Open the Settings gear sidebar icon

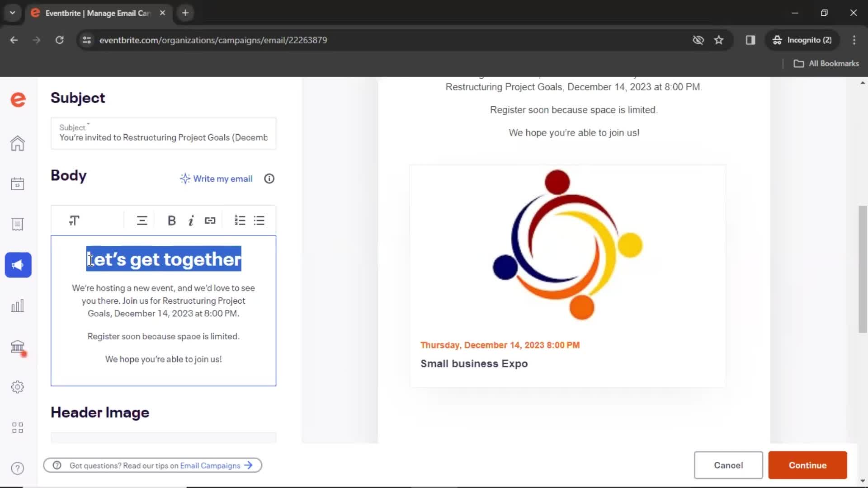[x=18, y=387]
